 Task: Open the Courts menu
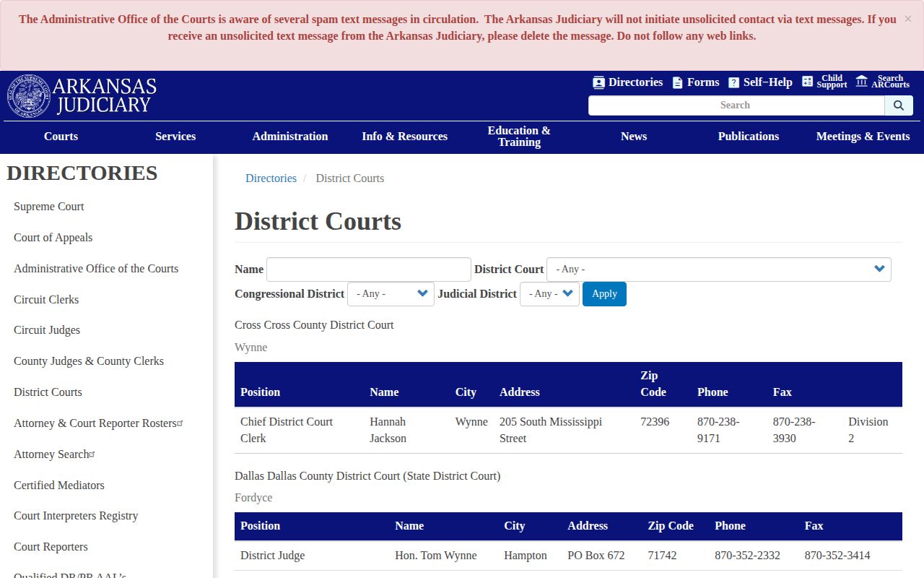(x=61, y=137)
